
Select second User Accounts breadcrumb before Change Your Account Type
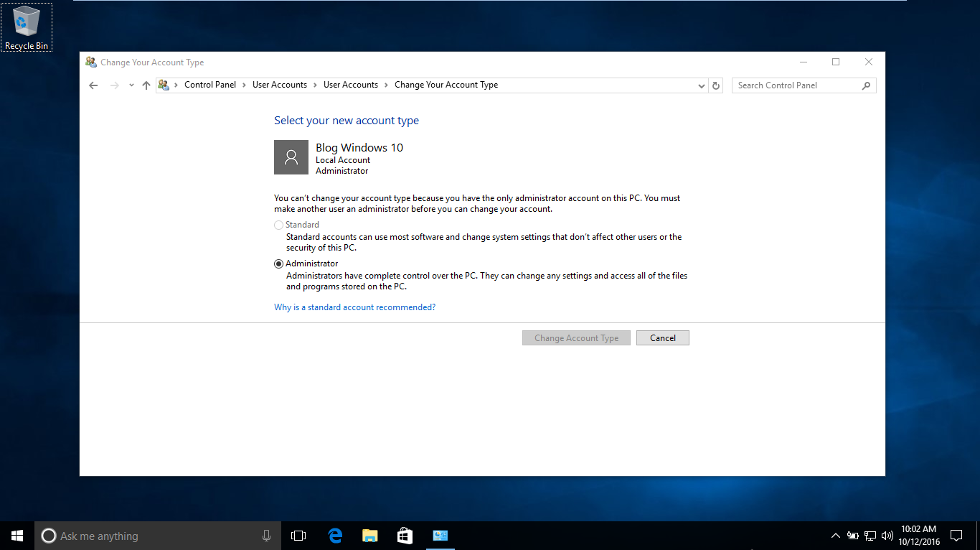pos(351,85)
